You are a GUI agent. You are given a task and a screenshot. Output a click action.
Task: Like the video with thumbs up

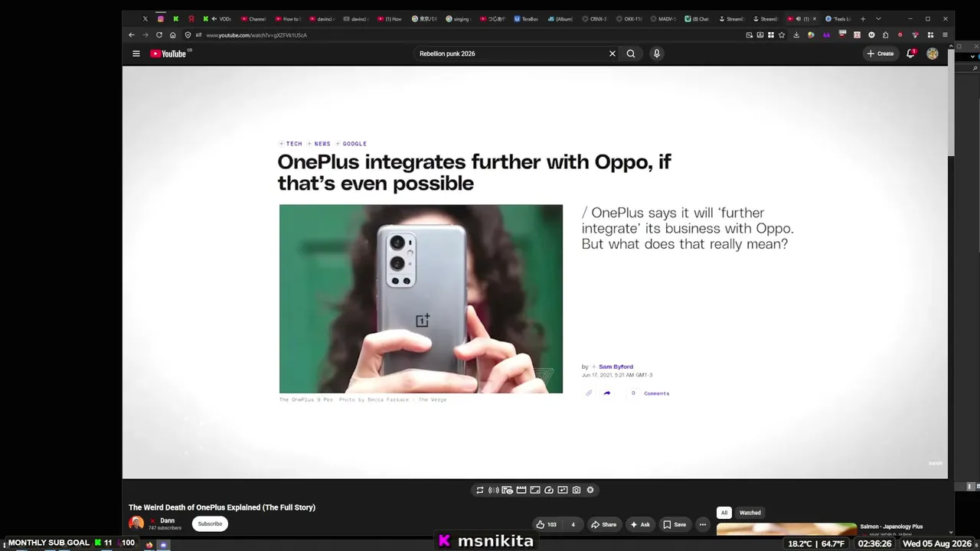click(547, 524)
